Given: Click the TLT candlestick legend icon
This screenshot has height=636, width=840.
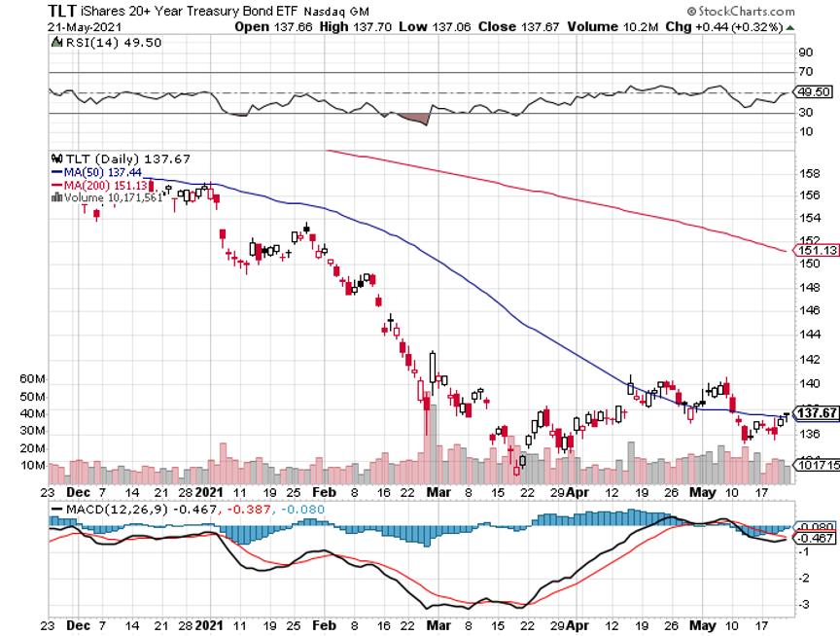Looking at the screenshot, I should click(x=56, y=159).
